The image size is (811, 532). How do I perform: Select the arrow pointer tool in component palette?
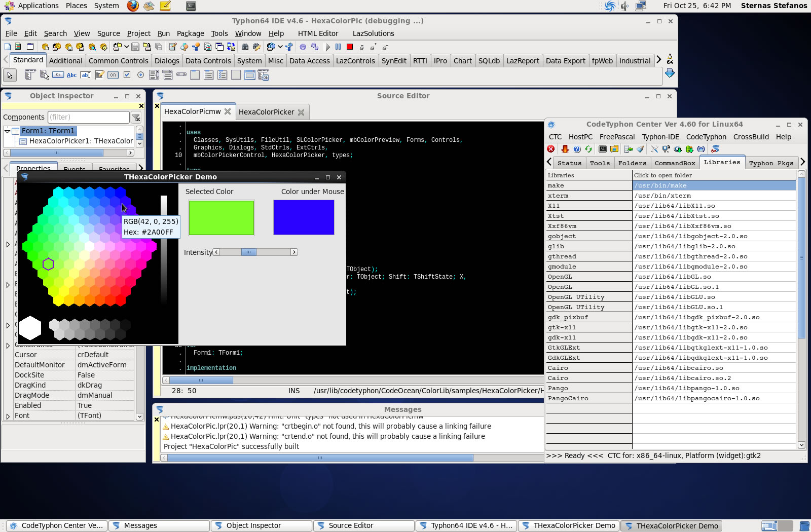(x=10, y=75)
